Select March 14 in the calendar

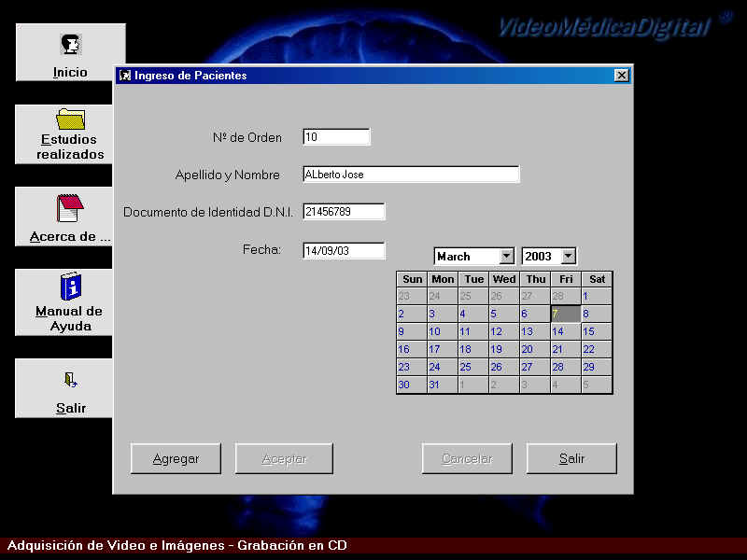[565, 331]
